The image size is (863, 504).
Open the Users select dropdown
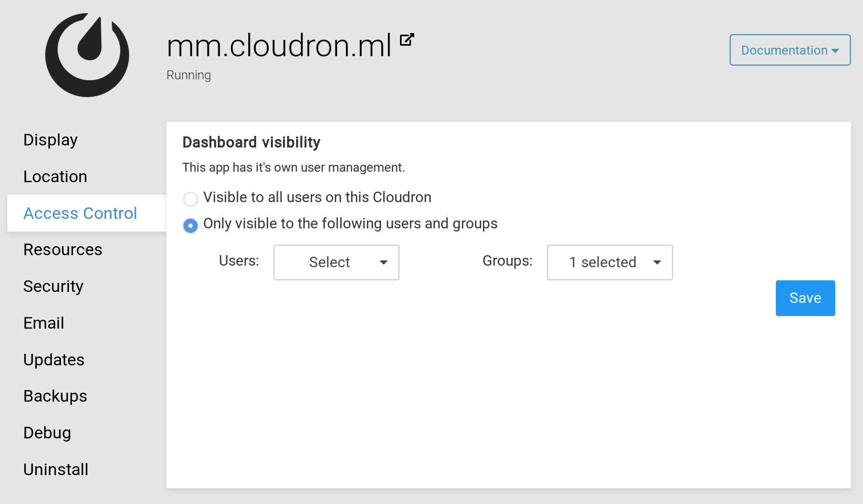(x=336, y=262)
